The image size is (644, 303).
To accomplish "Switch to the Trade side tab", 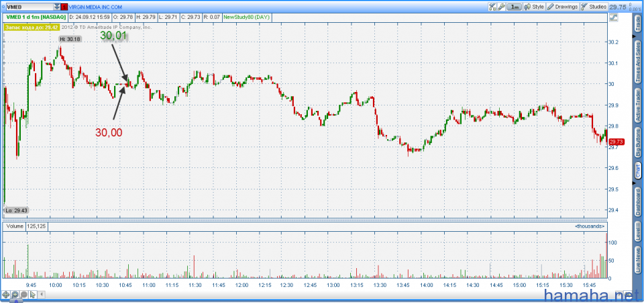I will (638, 22).
